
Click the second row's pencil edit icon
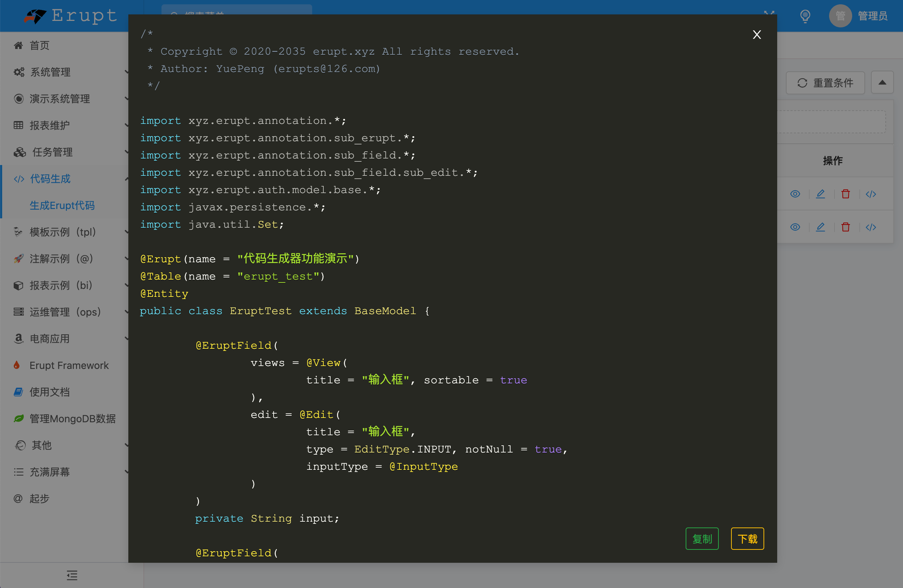point(820,227)
